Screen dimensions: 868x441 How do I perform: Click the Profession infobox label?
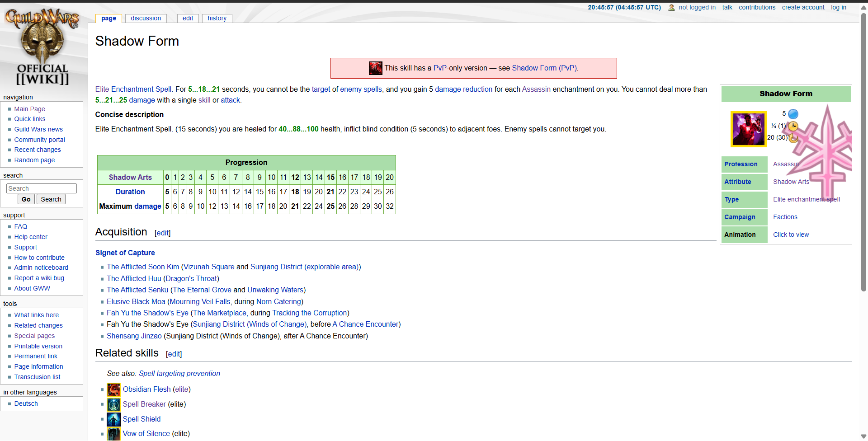(741, 164)
